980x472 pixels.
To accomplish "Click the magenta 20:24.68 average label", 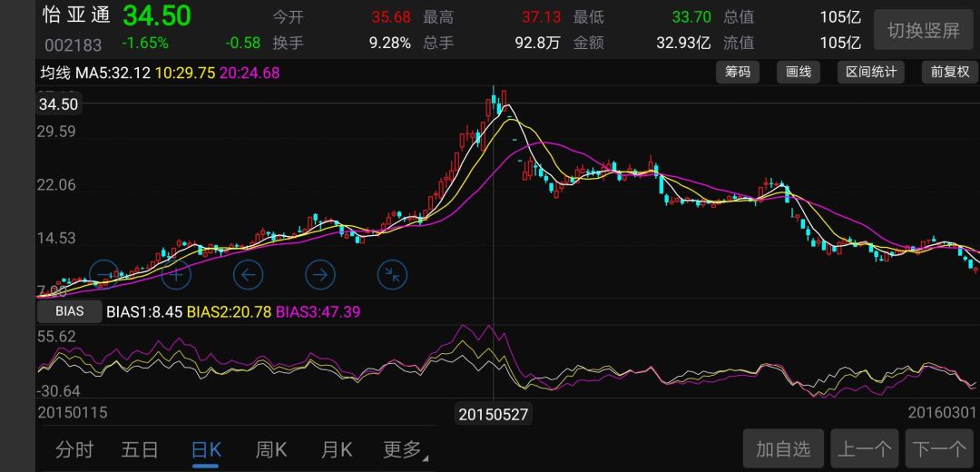I will coord(250,74).
